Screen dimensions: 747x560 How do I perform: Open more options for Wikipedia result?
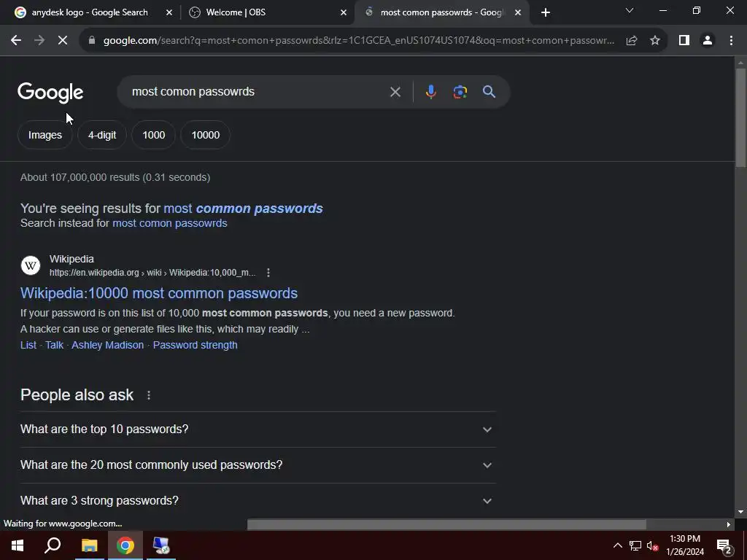tap(268, 273)
